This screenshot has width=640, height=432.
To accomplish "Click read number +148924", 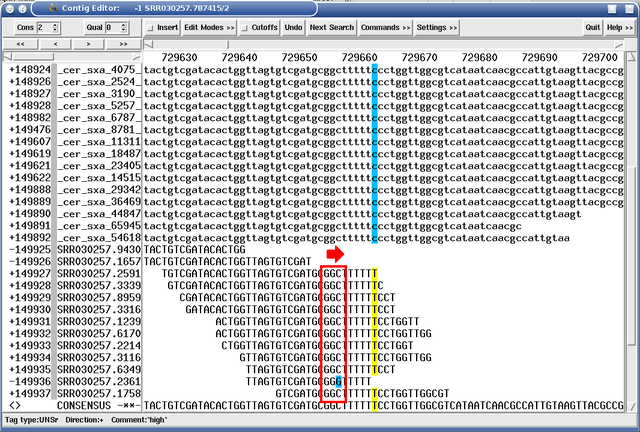I will click(29, 70).
